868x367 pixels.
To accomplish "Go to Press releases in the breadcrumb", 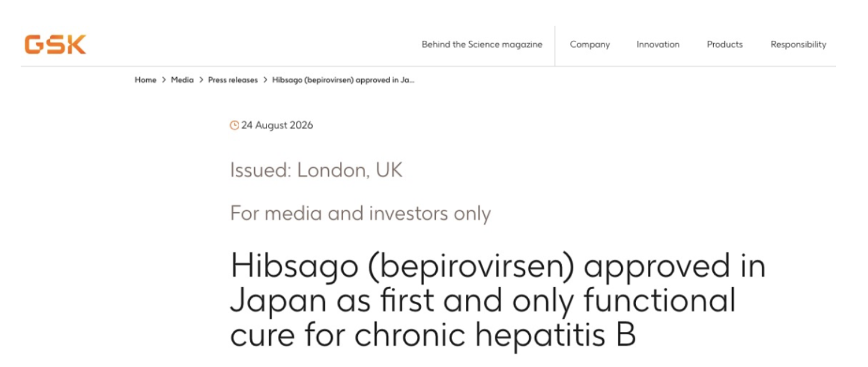I will [233, 80].
